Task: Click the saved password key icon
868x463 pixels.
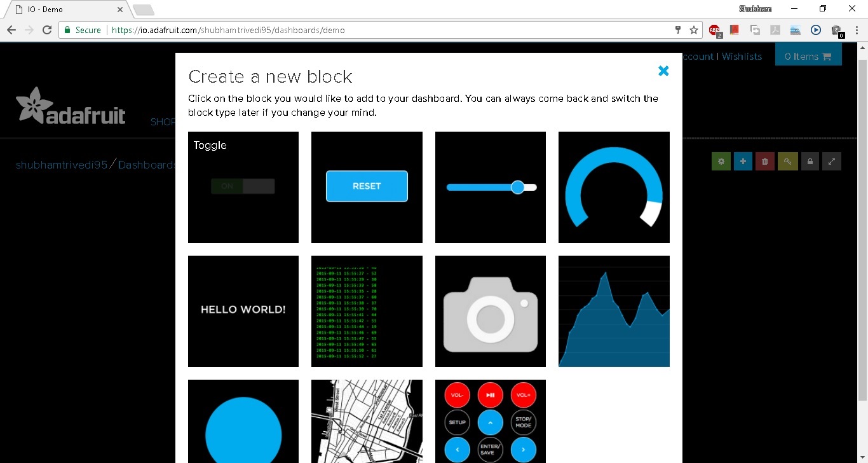Action: click(x=678, y=30)
